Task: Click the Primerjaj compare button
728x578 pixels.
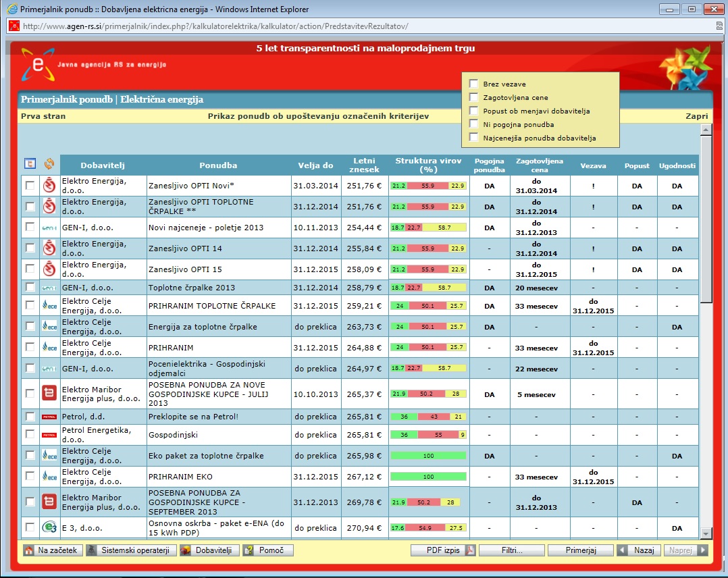Action: pos(580,550)
